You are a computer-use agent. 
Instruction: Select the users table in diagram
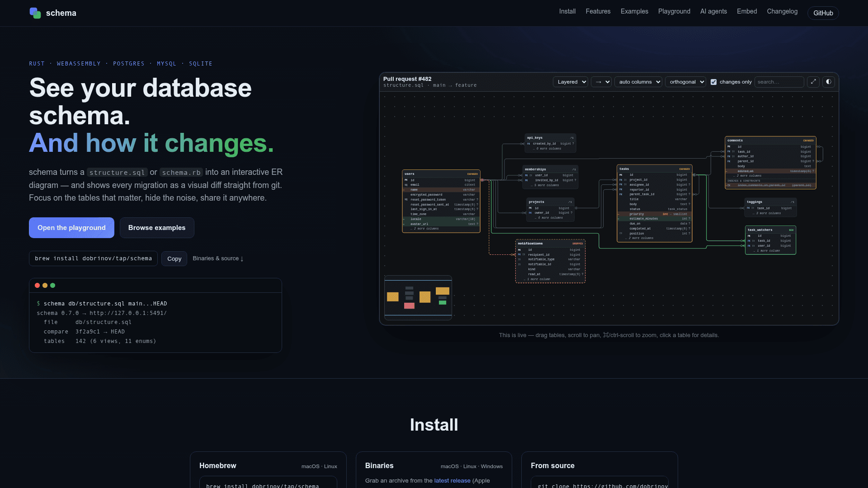(x=441, y=201)
